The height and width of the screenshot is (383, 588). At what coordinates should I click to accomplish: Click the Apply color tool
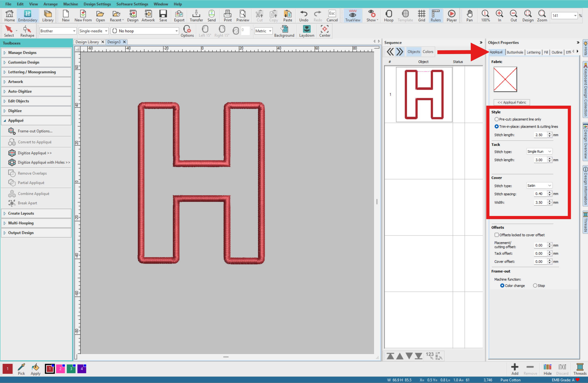(35, 369)
